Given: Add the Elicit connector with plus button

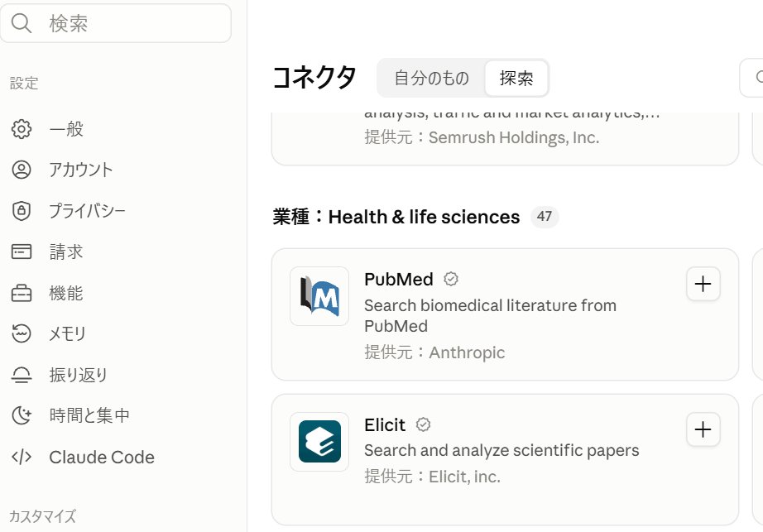Looking at the screenshot, I should (x=703, y=429).
